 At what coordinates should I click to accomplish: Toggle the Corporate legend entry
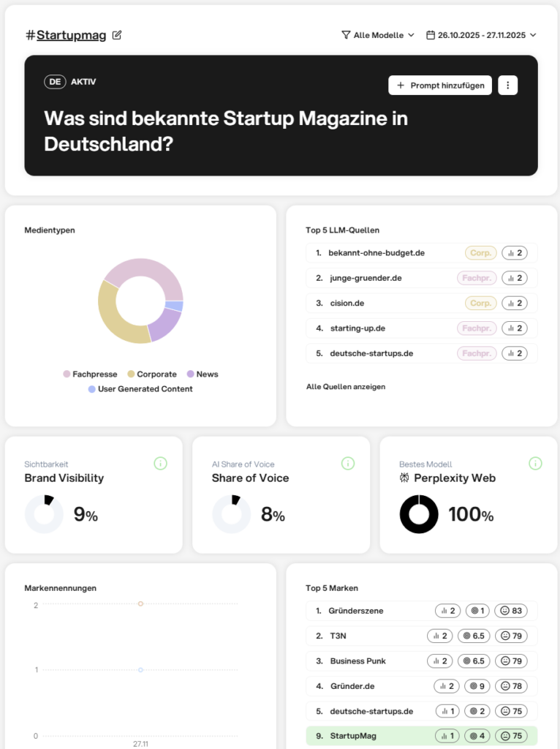152,374
